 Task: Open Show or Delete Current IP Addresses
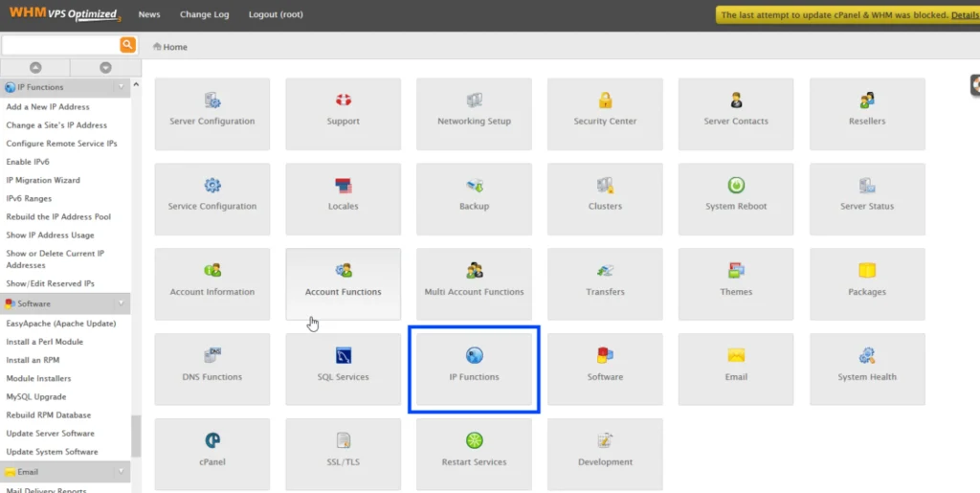coord(55,259)
